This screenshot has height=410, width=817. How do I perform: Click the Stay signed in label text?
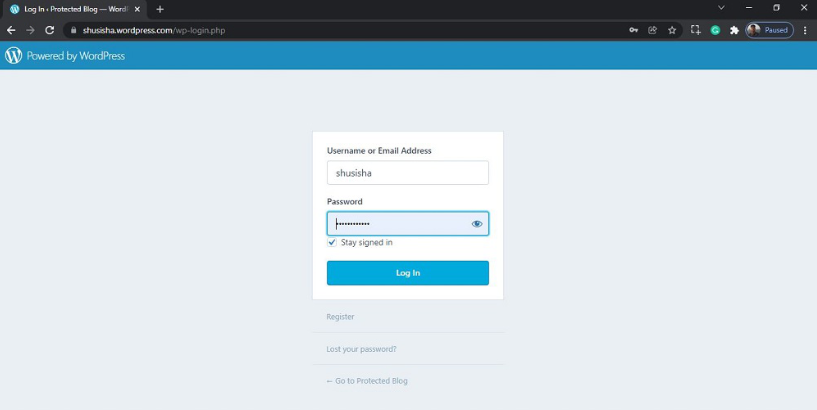click(x=367, y=243)
